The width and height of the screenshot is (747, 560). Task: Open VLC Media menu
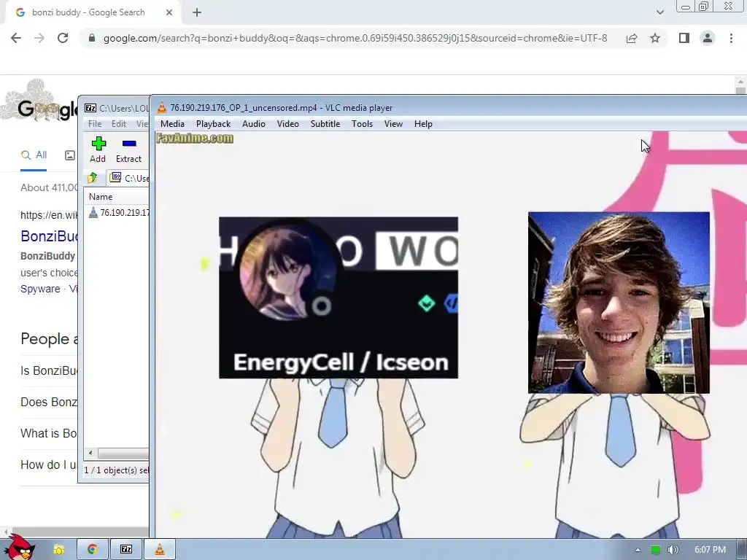point(172,124)
